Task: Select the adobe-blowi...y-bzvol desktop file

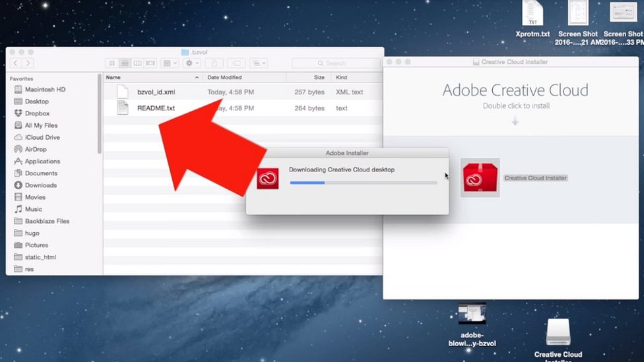Action: point(472,325)
